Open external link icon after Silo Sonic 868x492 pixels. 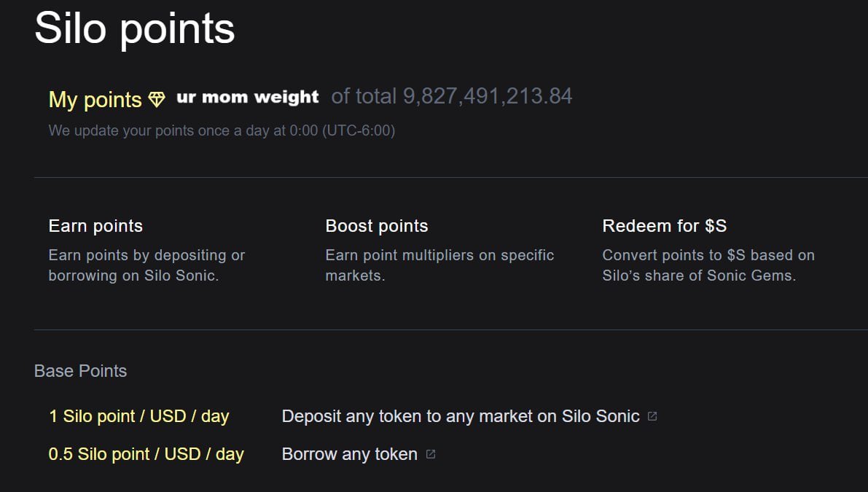652,416
